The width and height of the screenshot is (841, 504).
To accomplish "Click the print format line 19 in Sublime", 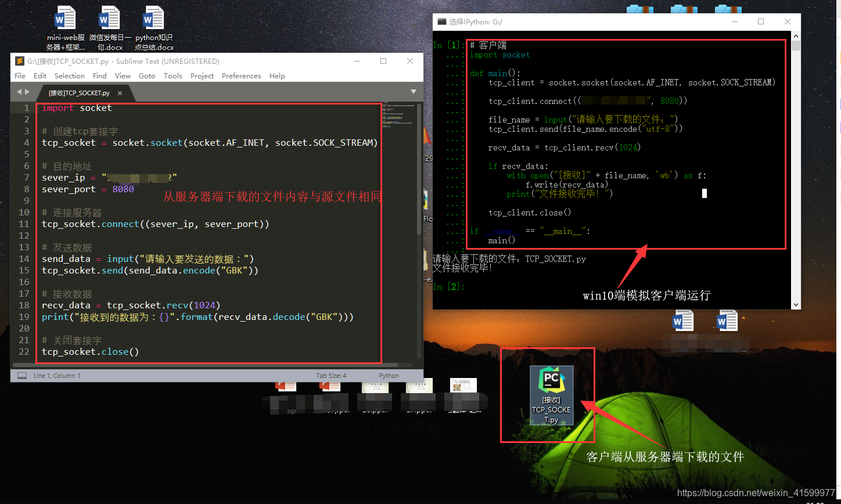I will pos(197,317).
